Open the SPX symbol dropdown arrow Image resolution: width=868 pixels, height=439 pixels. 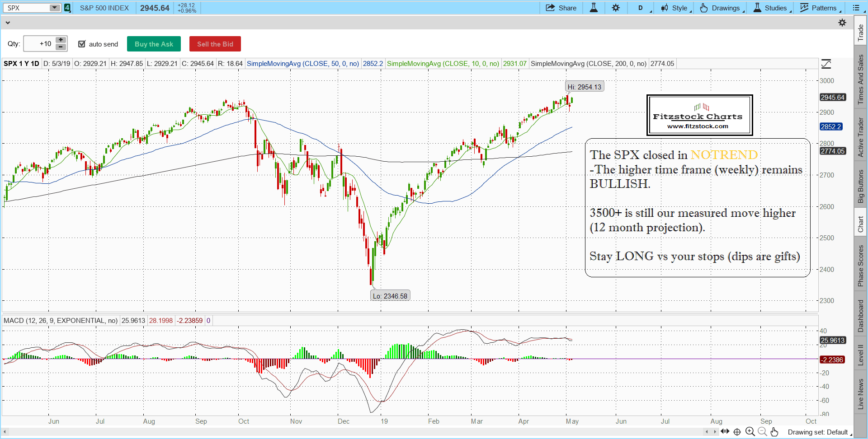(x=54, y=8)
